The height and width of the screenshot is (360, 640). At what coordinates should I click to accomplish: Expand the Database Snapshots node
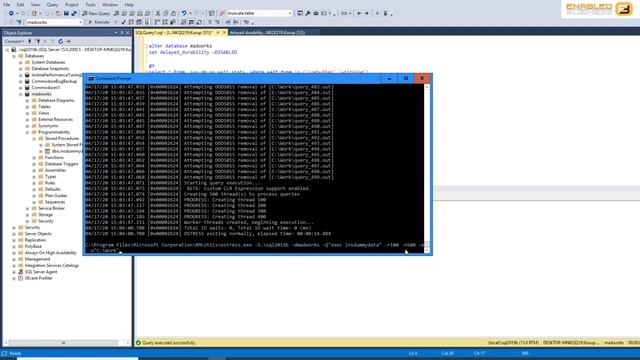tap(21, 69)
